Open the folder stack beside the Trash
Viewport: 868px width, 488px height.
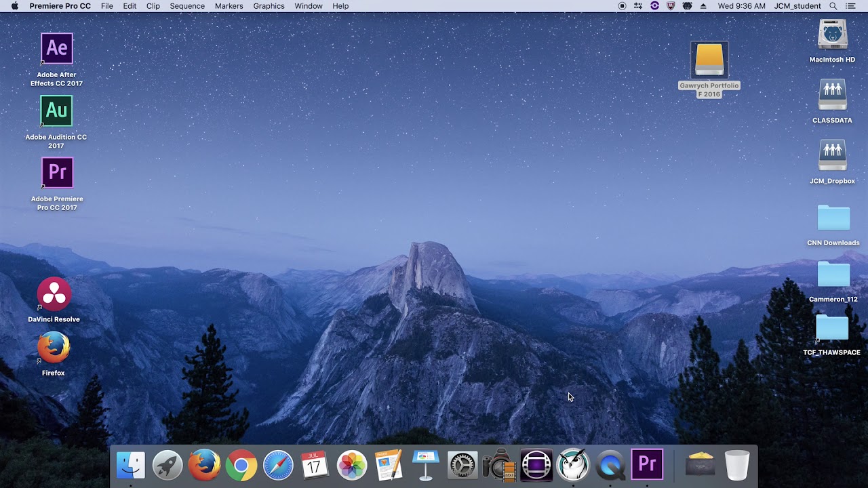tap(701, 465)
